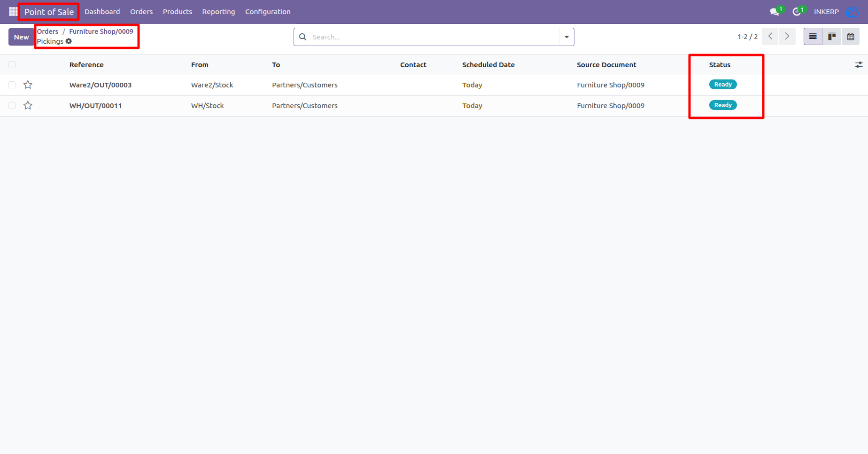The image size is (868, 454).
Task: Open the apps grid menu icon
Action: click(x=13, y=12)
